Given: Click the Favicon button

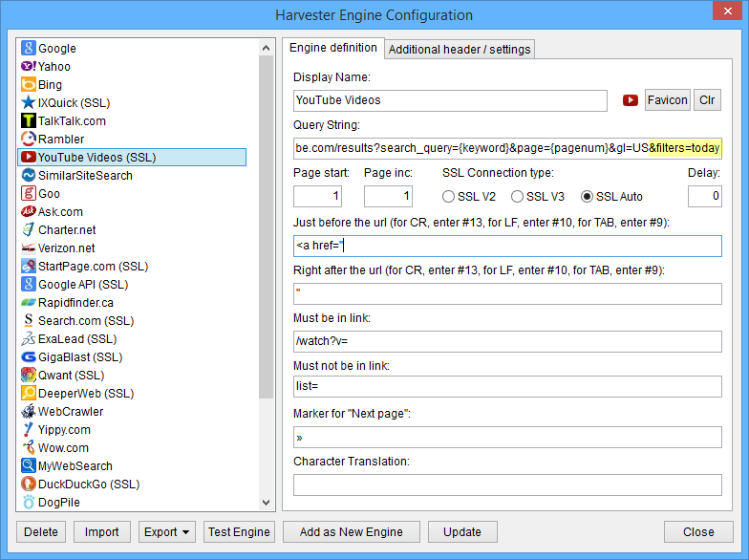Looking at the screenshot, I should click(667, 99).
